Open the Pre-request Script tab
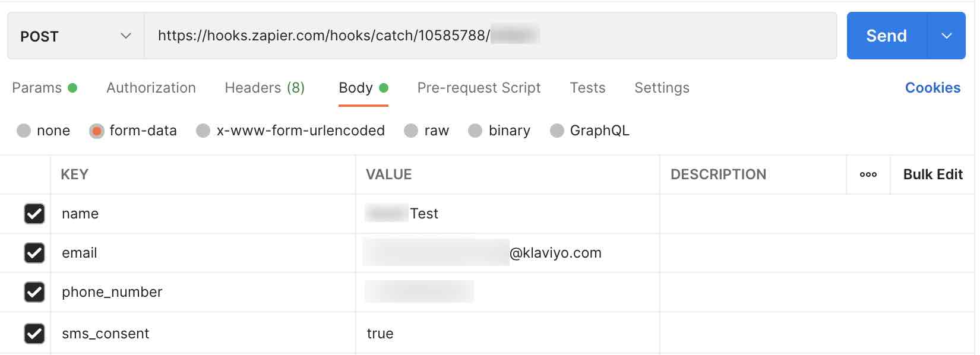This screenshot has height=355, width=980. [479, 87]
